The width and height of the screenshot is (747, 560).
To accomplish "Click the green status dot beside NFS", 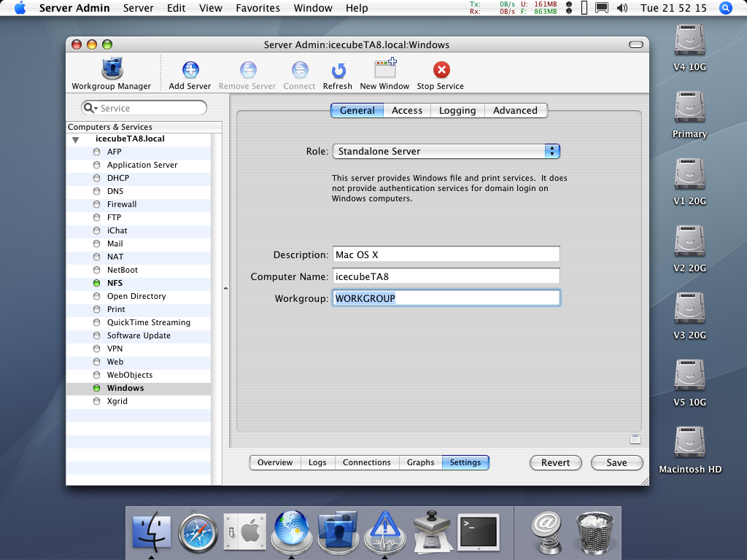I will click(x=97, y=283).
